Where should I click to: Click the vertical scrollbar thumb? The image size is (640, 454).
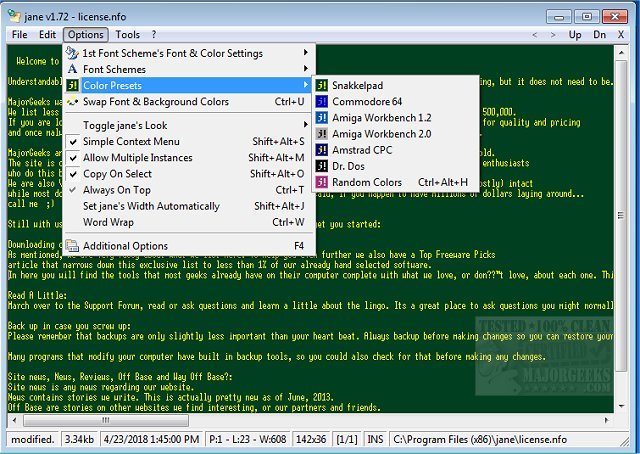621,215
